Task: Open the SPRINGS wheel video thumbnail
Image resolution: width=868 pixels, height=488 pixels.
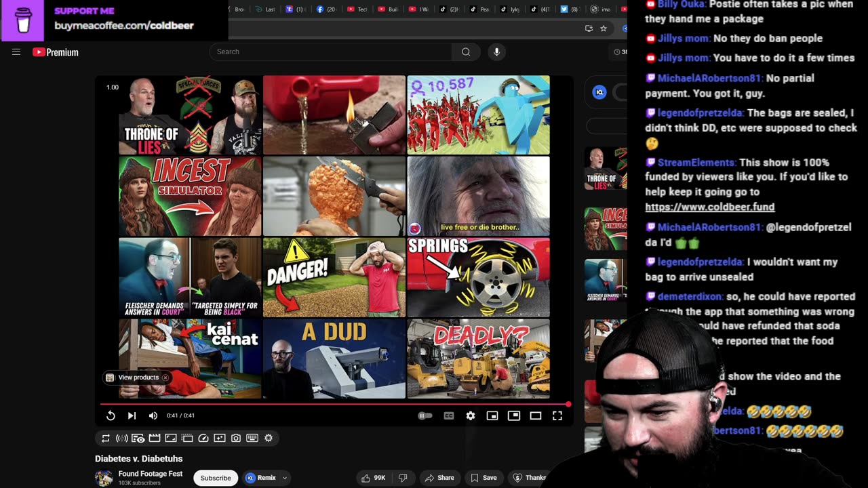Action: (x=479, y=277)
